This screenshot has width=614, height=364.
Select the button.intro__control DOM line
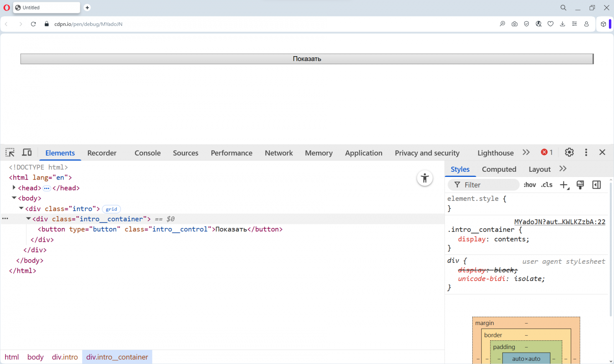pos(160,229)
